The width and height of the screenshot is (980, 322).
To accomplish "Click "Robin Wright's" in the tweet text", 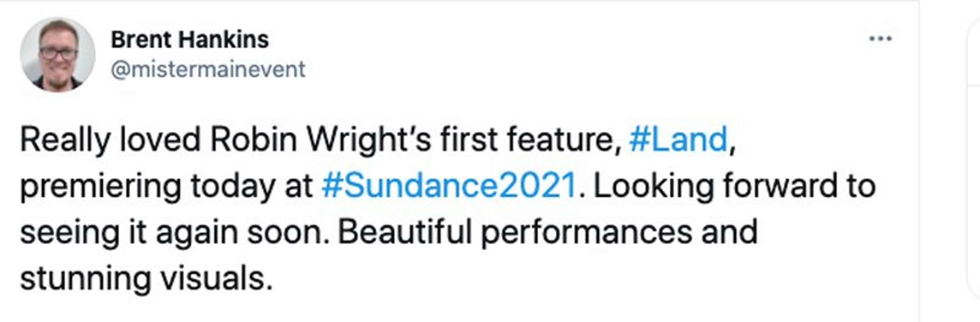I will pyautogui.click(x=320, y=140).
